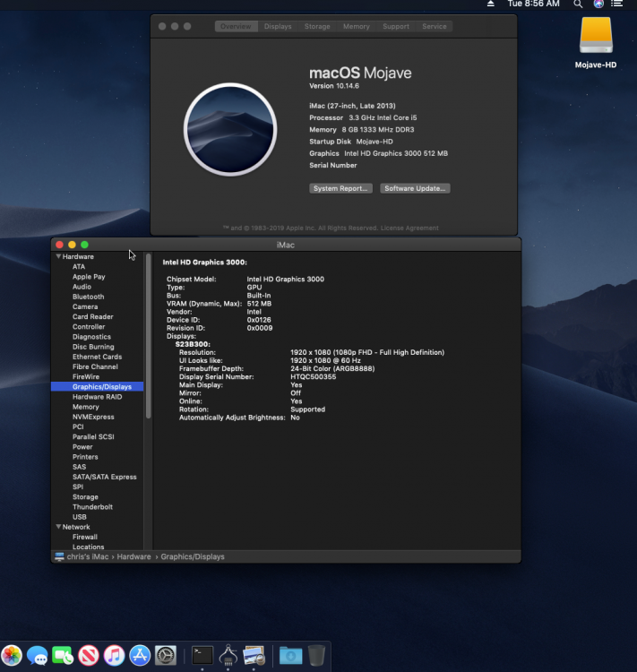Image resolution: width=637 pixels, height=672 pixels.
Task: Launch Messages from the Dock
Action: [x=38, y=655]
